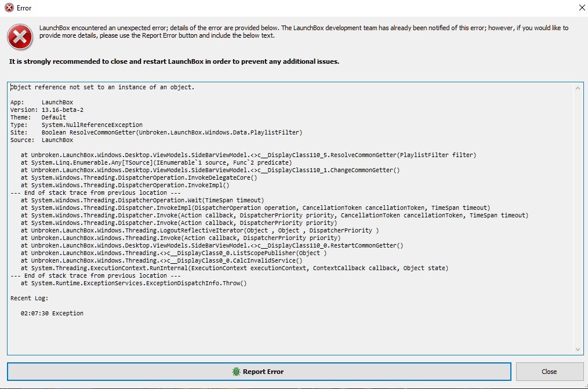This screenshot has width=588, height=389.
Task: Click the scrollbar up arrow in error details
Action: coord(578,88)
